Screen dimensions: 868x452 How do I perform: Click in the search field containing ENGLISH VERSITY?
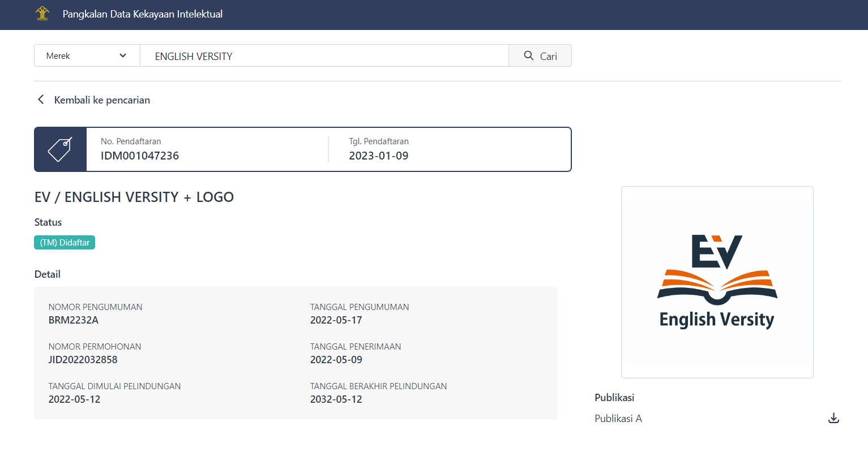click(324, 56)
